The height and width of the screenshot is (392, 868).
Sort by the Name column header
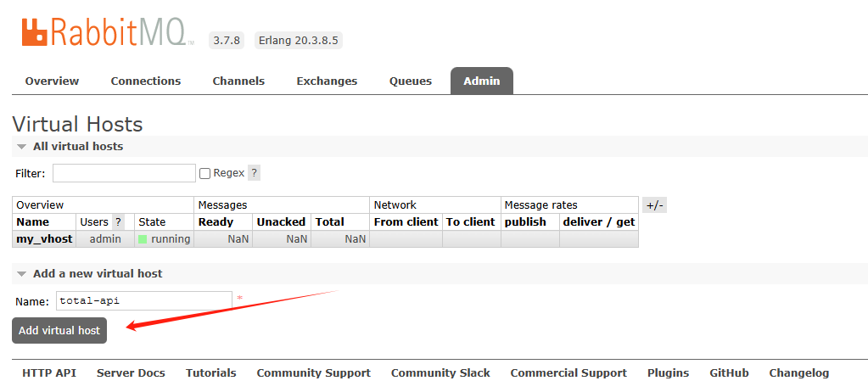(32, 222)
